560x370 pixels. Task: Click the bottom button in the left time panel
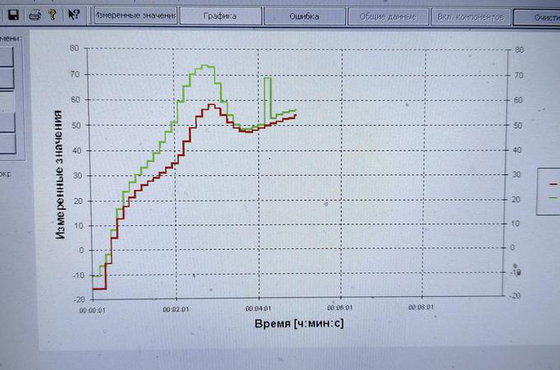point(7,144)
